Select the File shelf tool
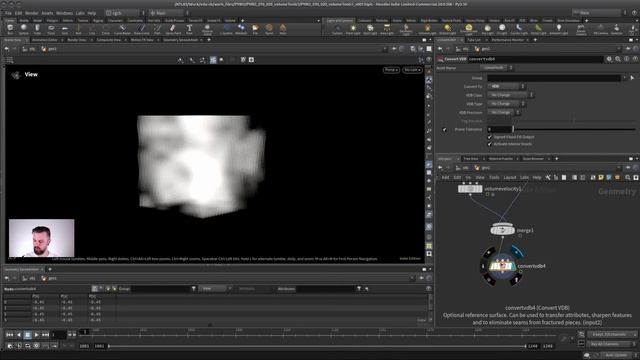This screenshot has height=360, width=640. click(255, 29)
